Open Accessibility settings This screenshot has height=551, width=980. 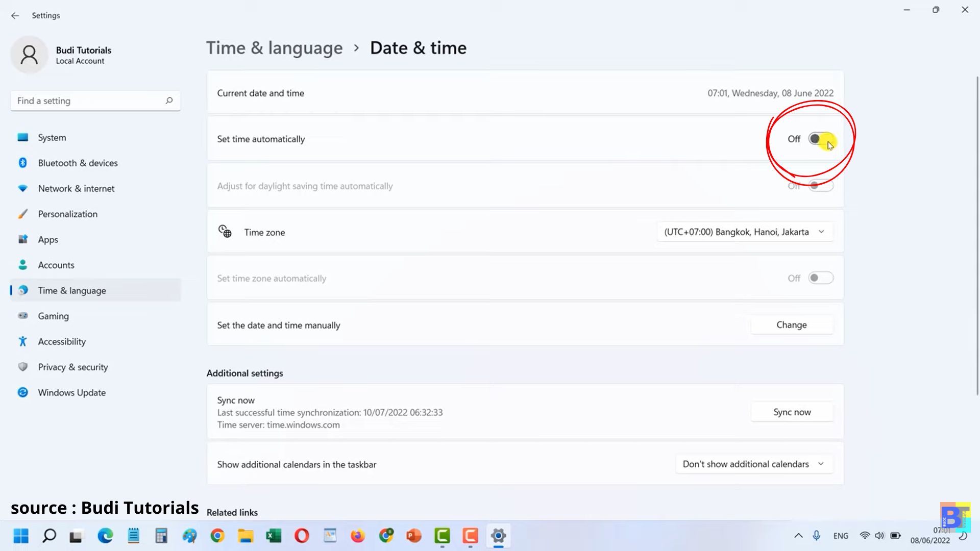click(x=95, y=341)
